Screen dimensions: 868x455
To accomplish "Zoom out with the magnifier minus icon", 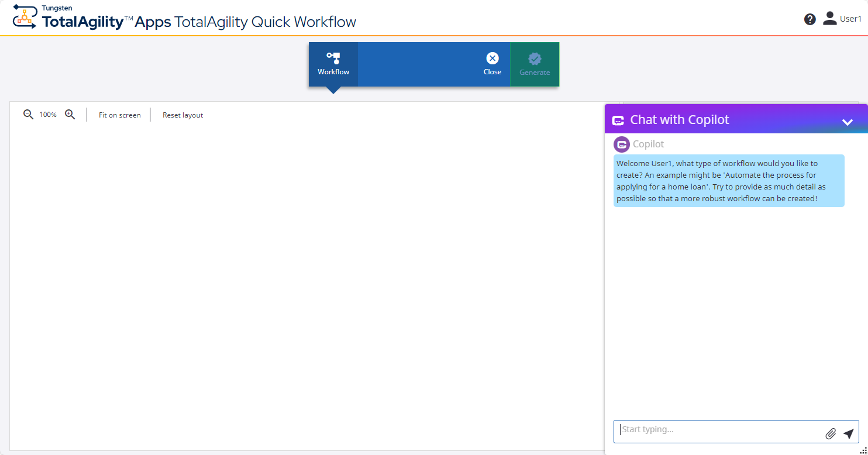I will pos(28,115).
